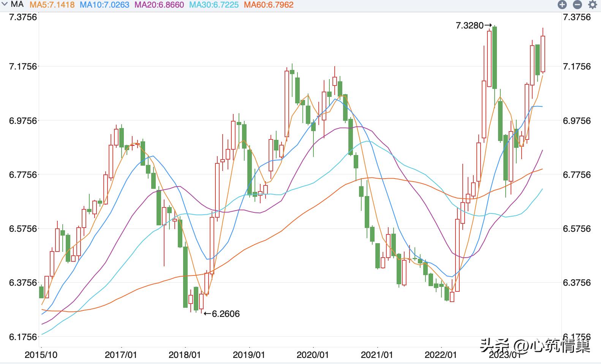Click the 2015/10 date axis label

pyautogui.click(x=41, y=355)
